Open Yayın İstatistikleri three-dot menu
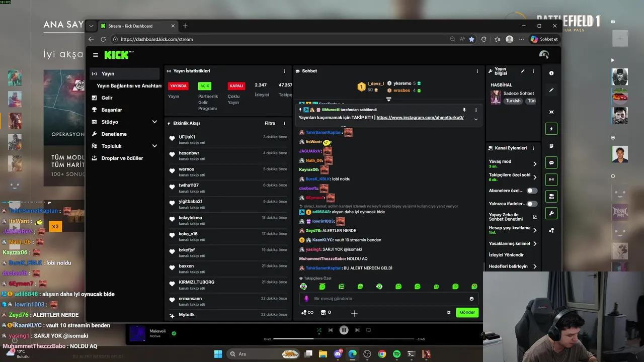Viewport: 644px width, 362px height. click(x=284, y=71)
